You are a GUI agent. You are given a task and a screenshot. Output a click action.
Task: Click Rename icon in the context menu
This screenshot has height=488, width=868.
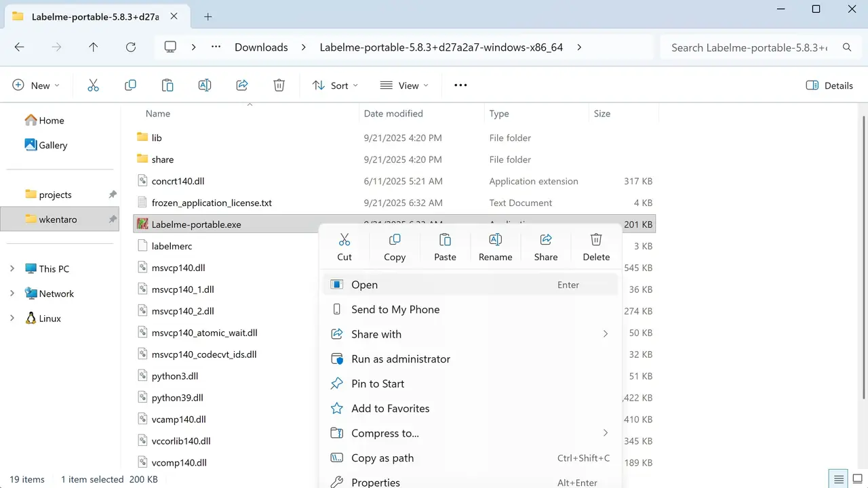click(x=495, y=247)
